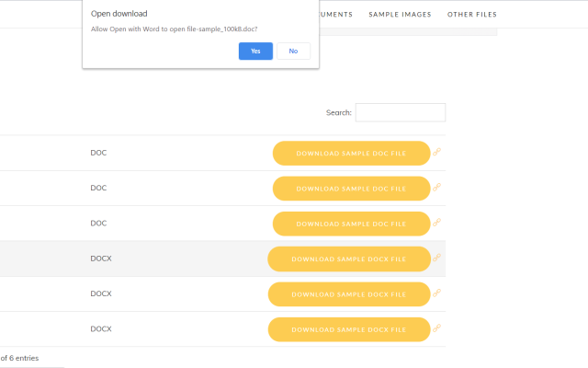
Task: Click the link icon in the highlighted DOCX row
Action: 437,258
